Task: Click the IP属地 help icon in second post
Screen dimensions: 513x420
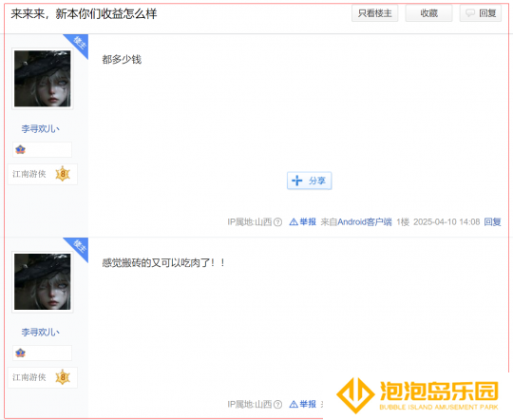Action: tap(277, 405)
